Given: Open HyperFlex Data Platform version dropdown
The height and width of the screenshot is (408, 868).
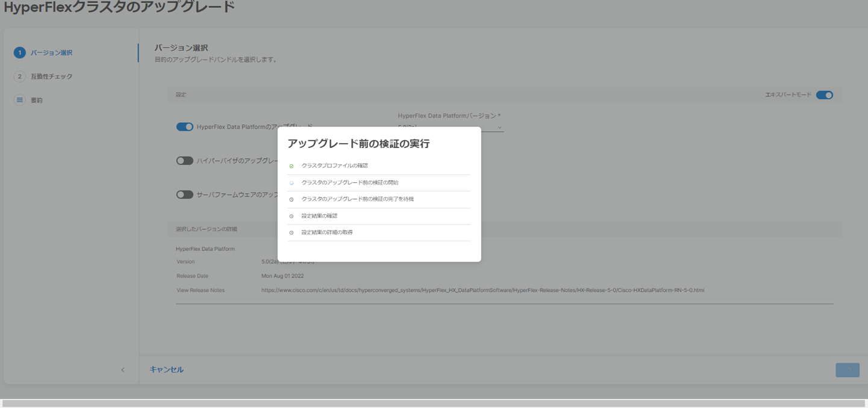Looking at the screenshot, I should click(x=451, y=127).
